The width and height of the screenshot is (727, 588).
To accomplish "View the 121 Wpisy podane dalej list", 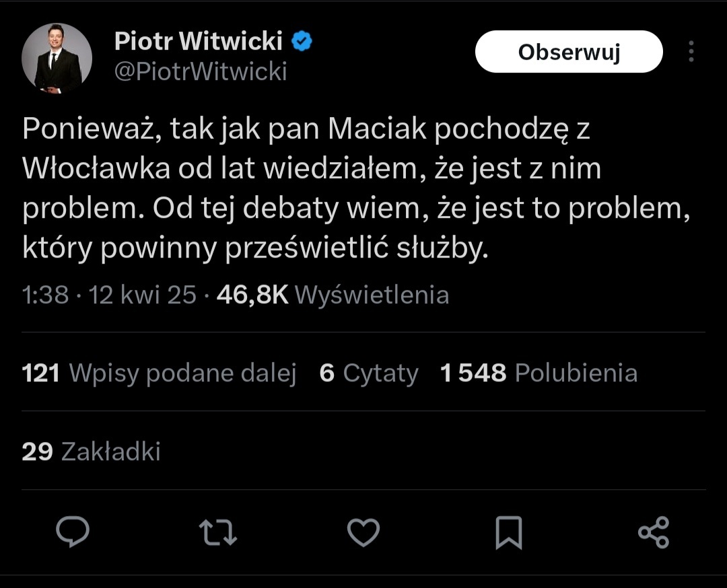I will (x=159, y=373).
